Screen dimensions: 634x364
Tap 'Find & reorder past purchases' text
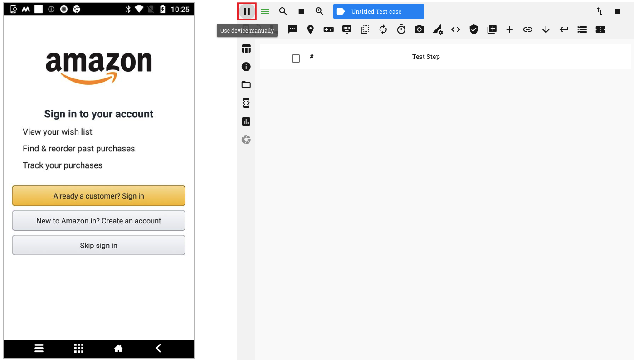[x=79, y=149]
